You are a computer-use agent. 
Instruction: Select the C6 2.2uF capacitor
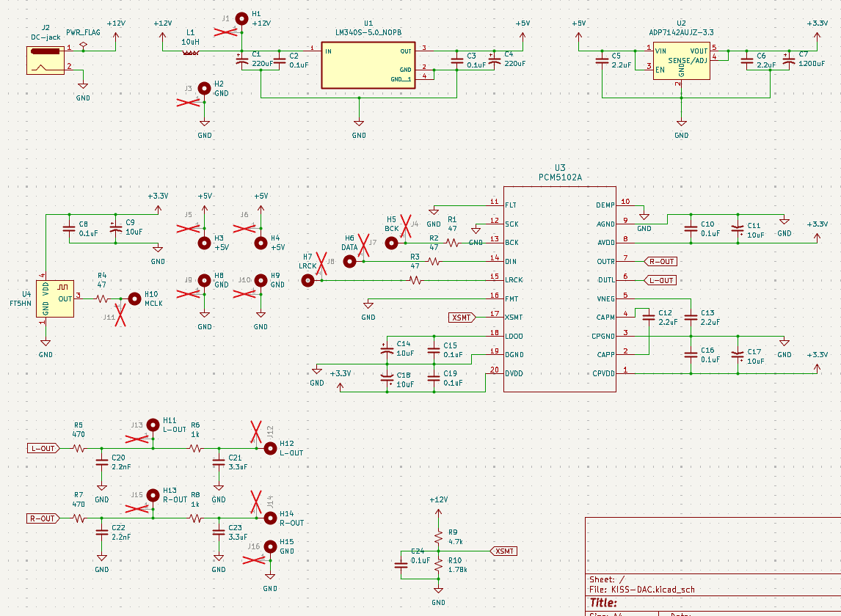pos(746,61)
